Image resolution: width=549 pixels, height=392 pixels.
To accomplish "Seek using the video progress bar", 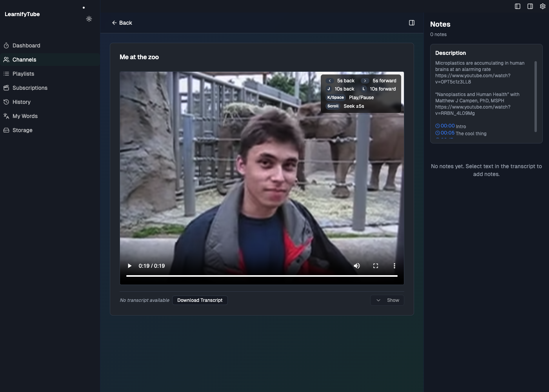I will pyautogui.click(x=262, y=276).
